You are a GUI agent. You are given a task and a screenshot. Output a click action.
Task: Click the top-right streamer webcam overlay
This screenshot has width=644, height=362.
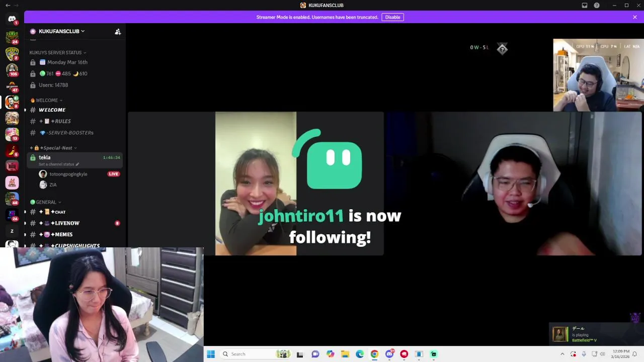click(x=598, y=75)
